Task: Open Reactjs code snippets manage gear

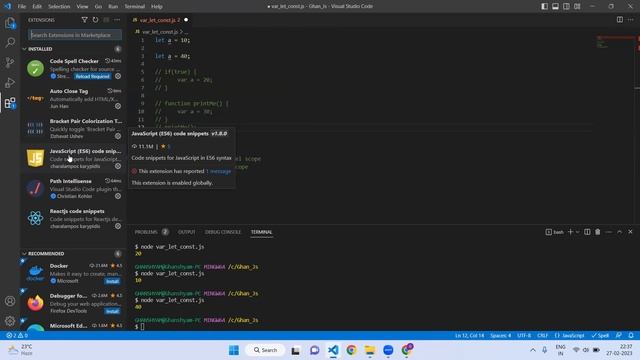Action: coord(118,226)
